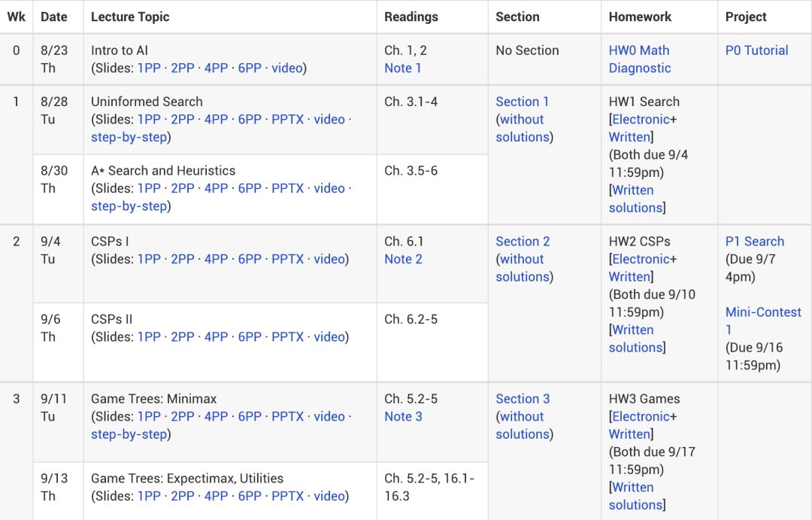Open Note 1 reading for Intro to AI

point(402,68)
